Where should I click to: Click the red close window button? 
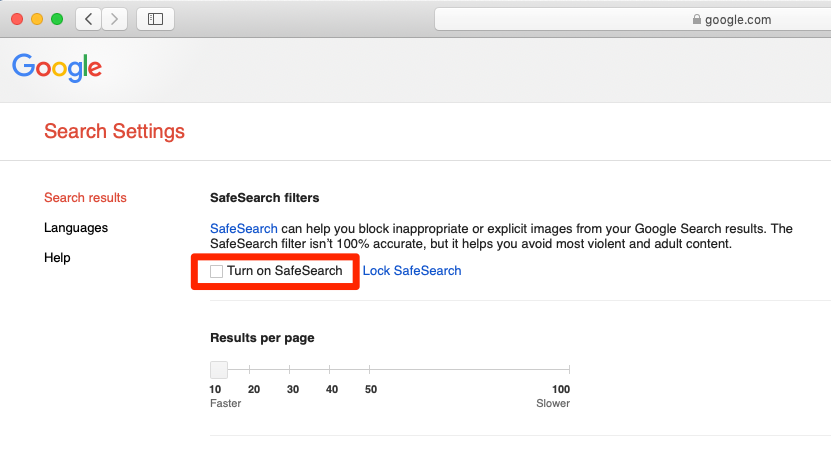17,20
